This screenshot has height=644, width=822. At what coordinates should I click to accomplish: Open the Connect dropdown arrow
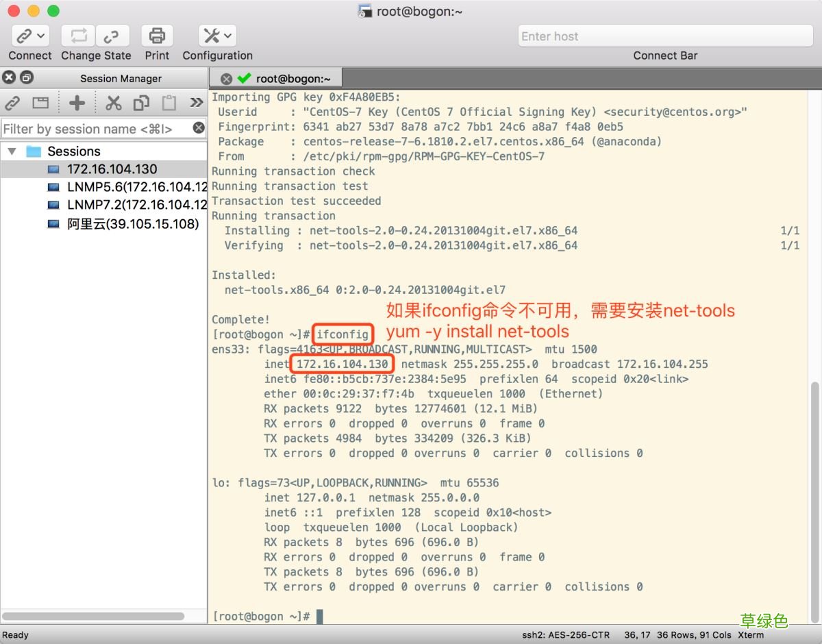pyautogui.click(x=41, y=36)
